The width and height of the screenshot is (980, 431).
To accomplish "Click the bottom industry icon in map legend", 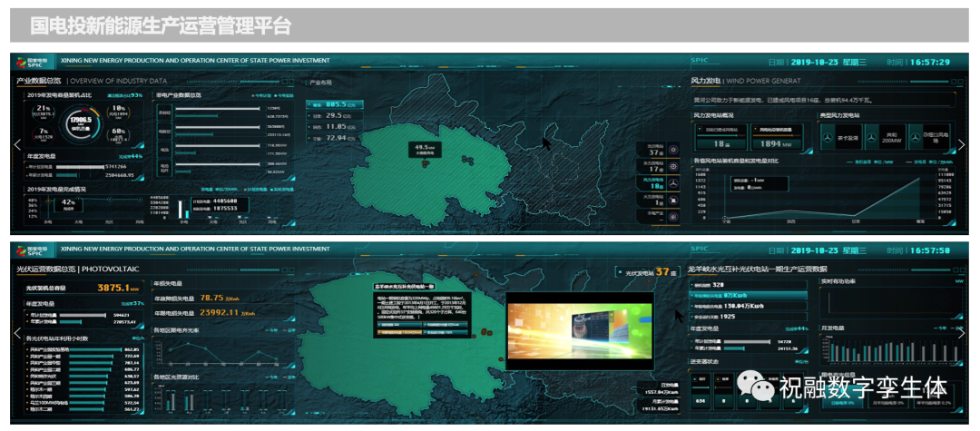I will click(672, 215).
